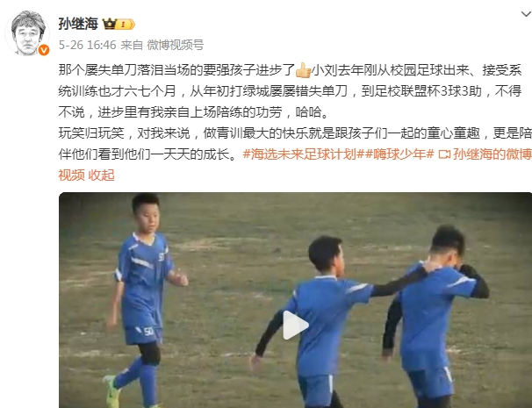The width and height of the screenshot is (532, 408).
Task: Collapse post text with 收起
Action: [102, 175]
